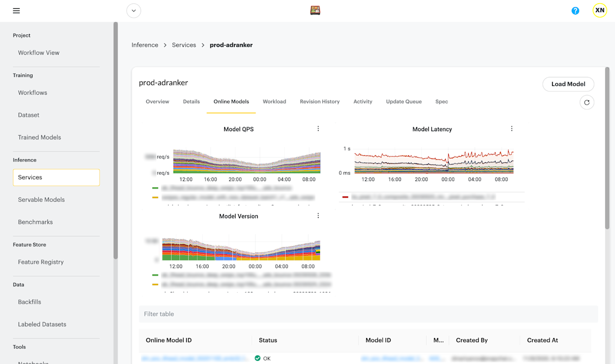Toggle green series in Model QPS legend

[155, 187]
